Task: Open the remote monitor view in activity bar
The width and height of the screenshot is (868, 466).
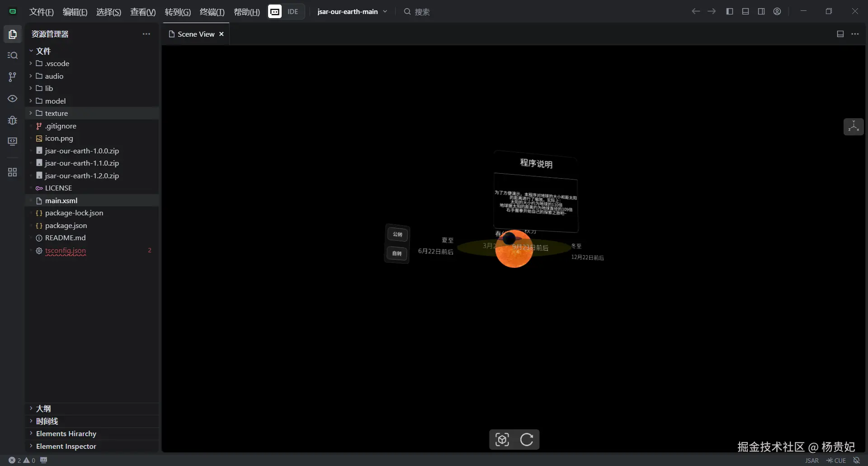Action: (13, 142)
